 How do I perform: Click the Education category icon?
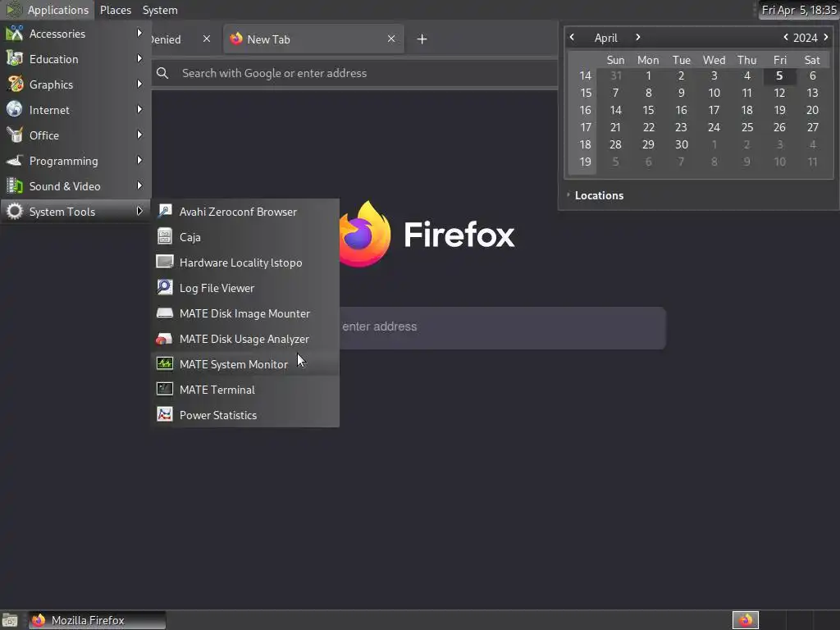tap(15, 58)
